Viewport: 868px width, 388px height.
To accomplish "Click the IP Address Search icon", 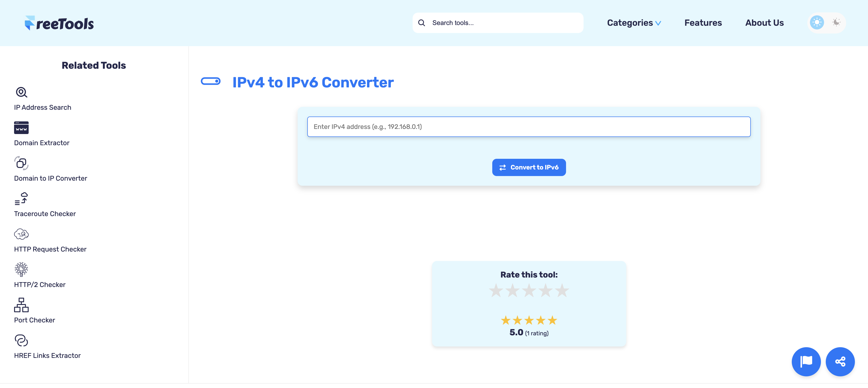I will (x=21, y=92).
